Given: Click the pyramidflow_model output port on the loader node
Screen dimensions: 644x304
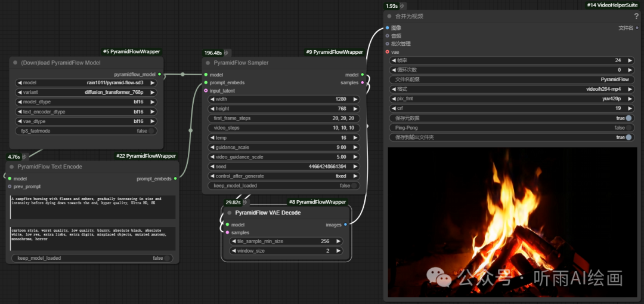Looking at the screenshot, I should click(x=159, y=75).
